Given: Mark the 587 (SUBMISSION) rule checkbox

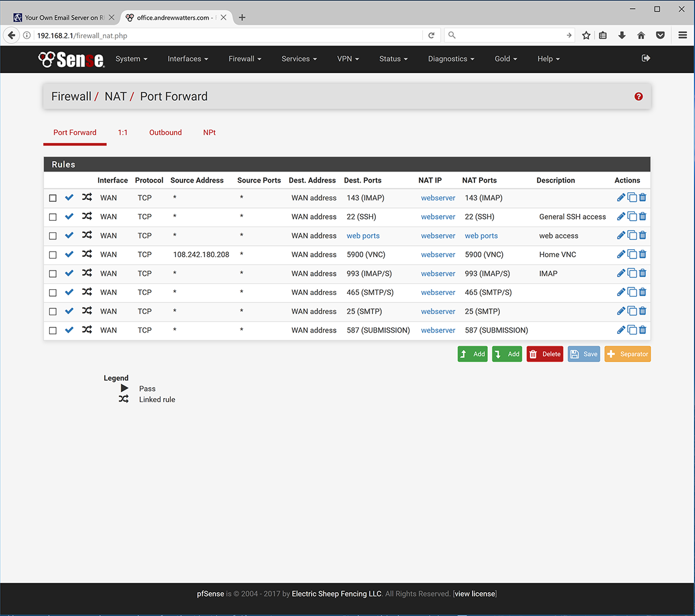Looking at the screenshot, I should 53,330.
